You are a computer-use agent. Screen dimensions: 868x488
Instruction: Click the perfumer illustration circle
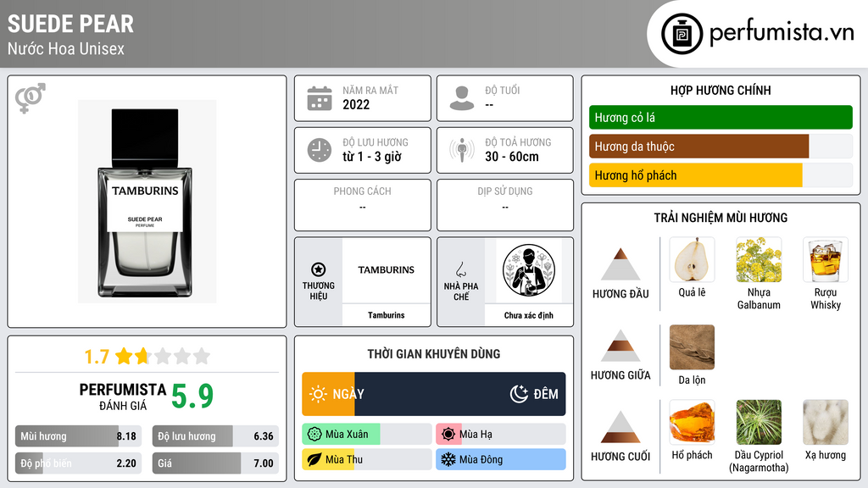pos(529,270)
